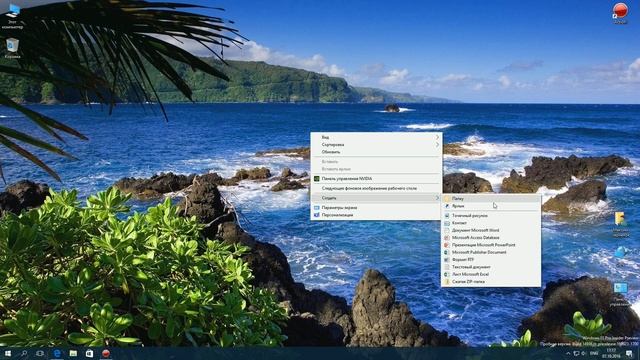Image resolution: width=640 pixels, height=360 pixels.
Task: Open the Windows Start button
Action: [8, 353]
